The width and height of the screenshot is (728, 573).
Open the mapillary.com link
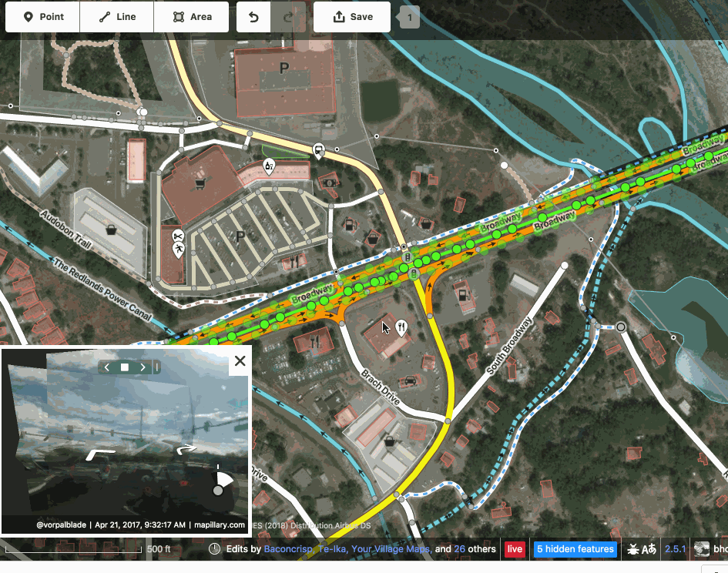click(x=219, y=524)
